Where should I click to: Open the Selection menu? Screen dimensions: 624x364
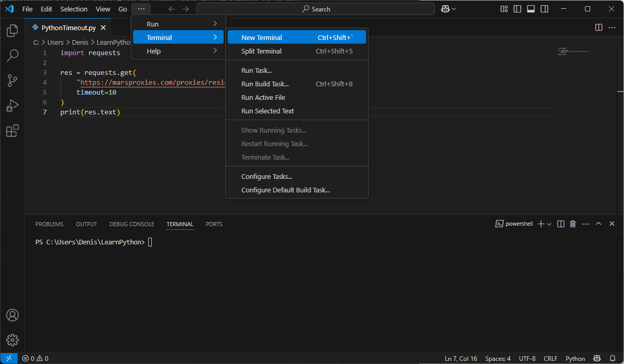[74, 9]
